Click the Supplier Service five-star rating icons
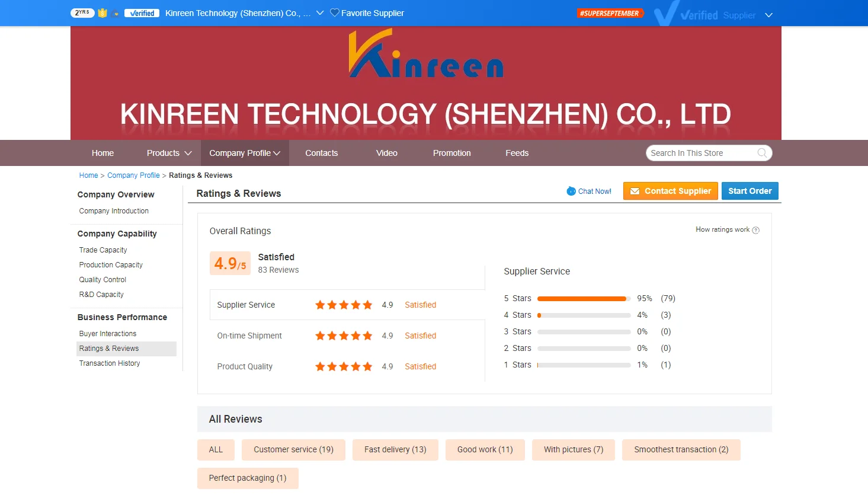The width and height of the screenshot is (868, 495). tap(344, 305)
